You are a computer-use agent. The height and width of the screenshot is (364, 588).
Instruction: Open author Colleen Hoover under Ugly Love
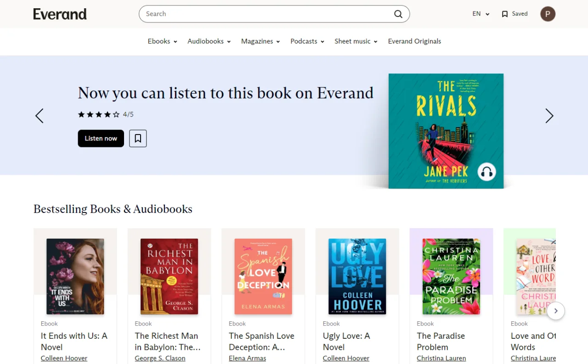coord(346,358)
